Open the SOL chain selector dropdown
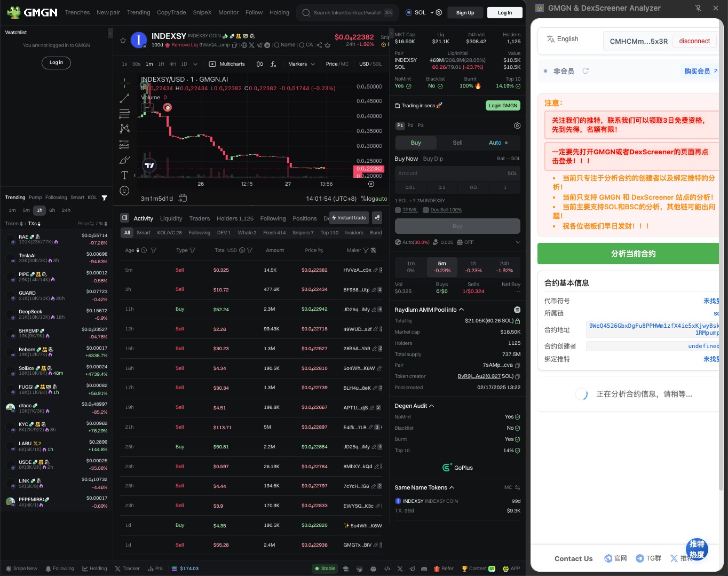 420,12
